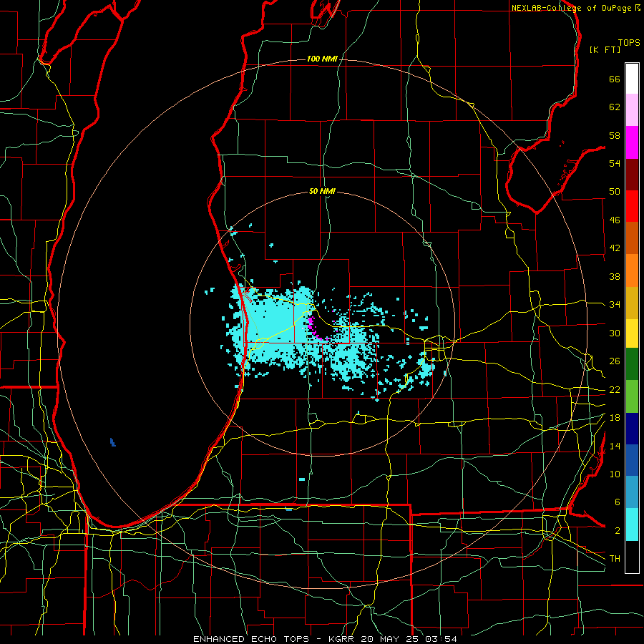Click the '34' legend value

[615, 305]
